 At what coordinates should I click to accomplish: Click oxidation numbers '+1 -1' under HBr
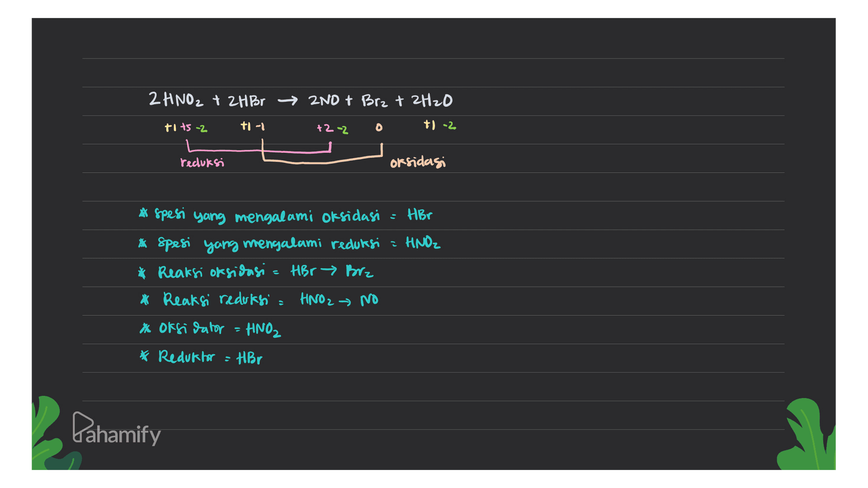pyautogui.click(x=253, y=127)
